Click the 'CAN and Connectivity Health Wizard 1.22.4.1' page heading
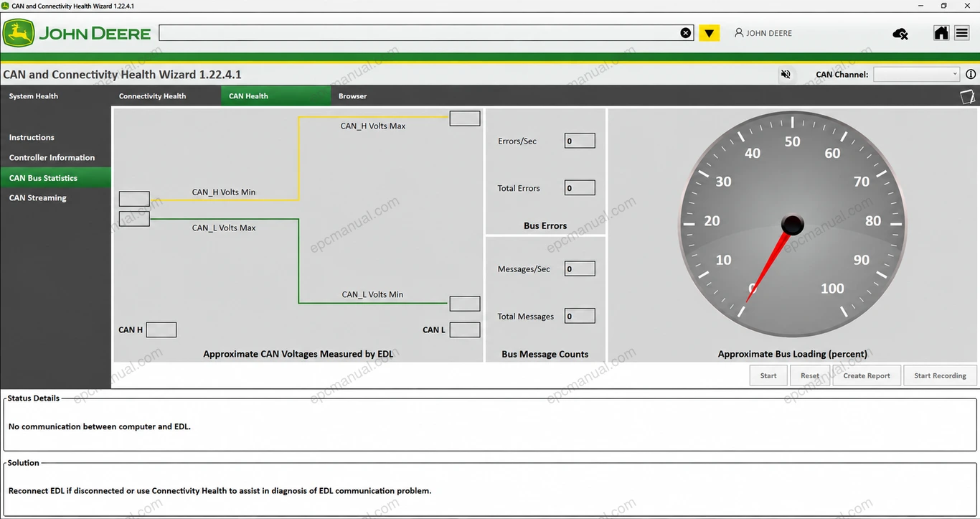This screenshot has width=980, height=519. click(122, 75)
